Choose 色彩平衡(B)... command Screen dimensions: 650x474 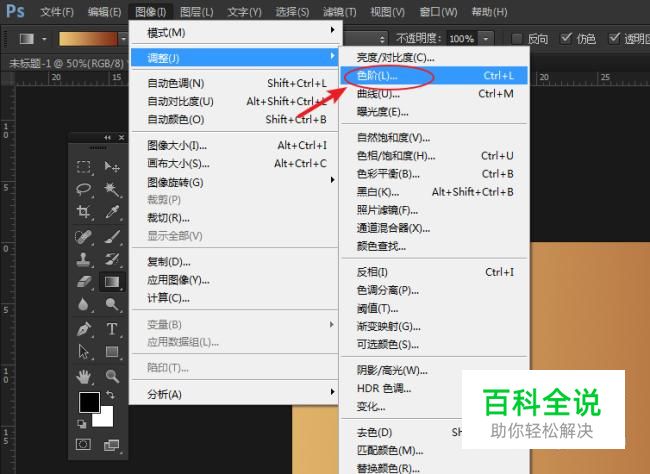point(434,174)
